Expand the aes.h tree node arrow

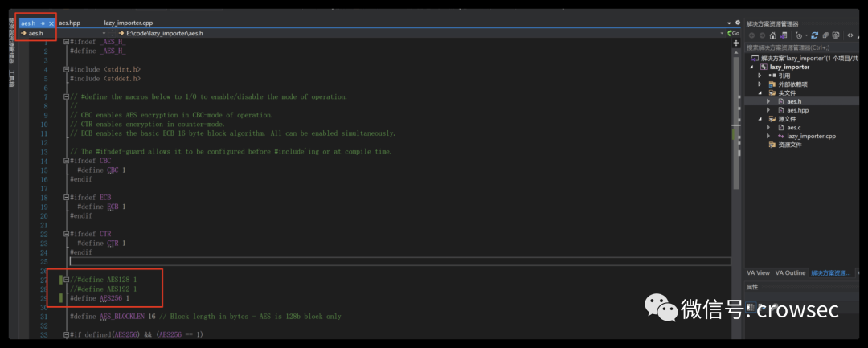point(768,102)
